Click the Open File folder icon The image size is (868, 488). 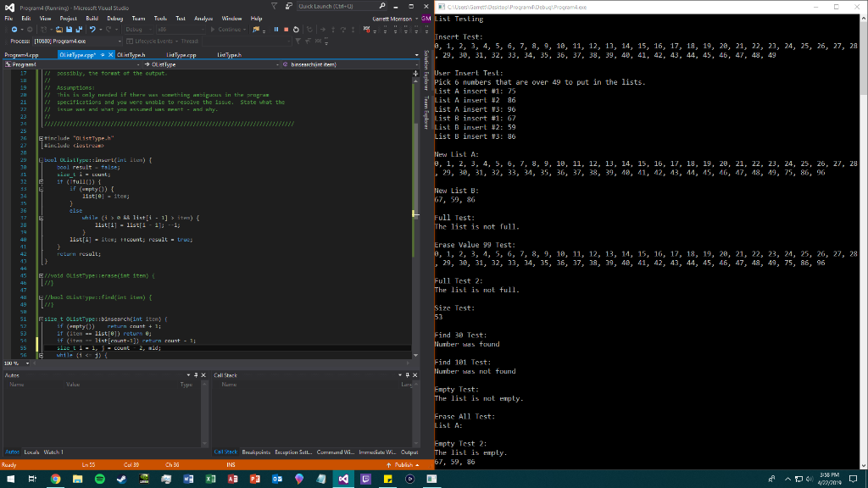pyautogui.click(x=58, y=30)
